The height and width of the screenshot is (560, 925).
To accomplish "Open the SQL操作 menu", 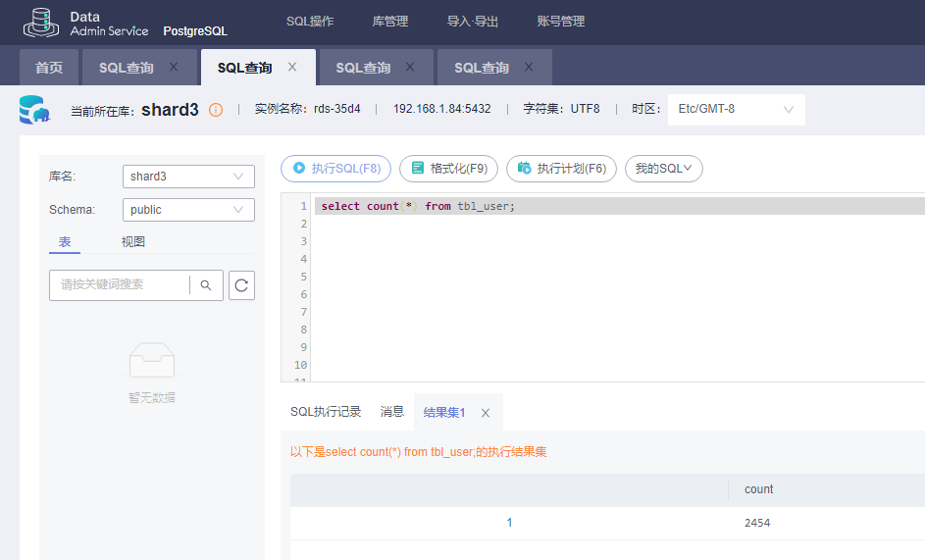I will coord(310,22).
